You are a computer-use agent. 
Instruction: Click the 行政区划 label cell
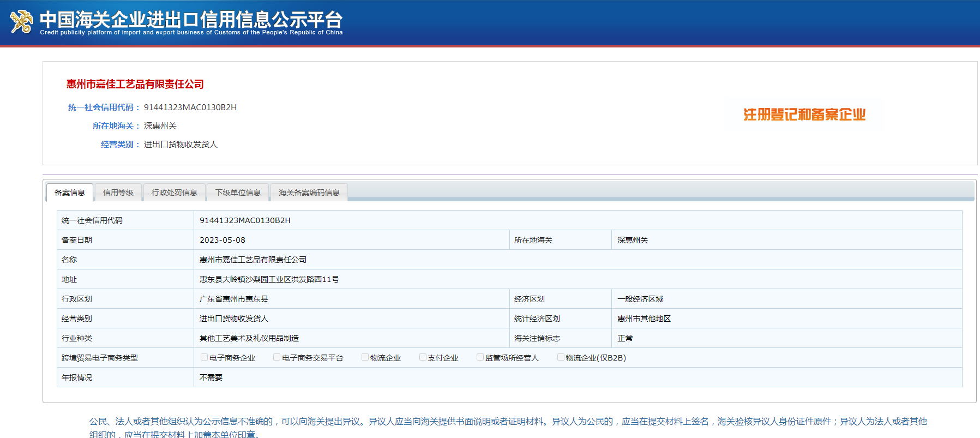[x=125, y=299]
